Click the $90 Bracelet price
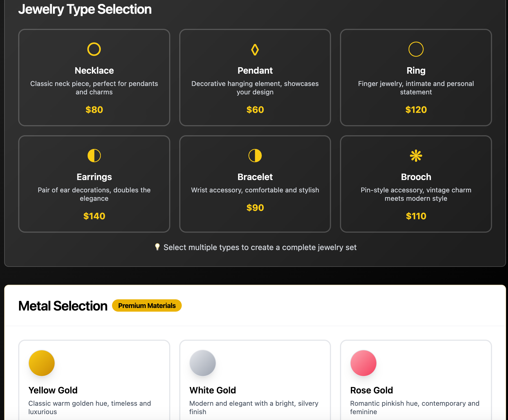508x420 pixels. point(255,208)
